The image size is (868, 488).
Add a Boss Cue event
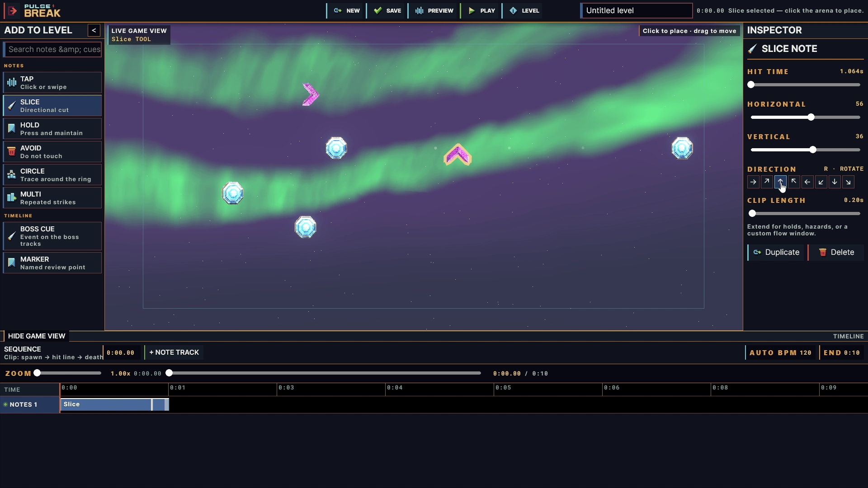pyautogui.click(x=52, y=236)
